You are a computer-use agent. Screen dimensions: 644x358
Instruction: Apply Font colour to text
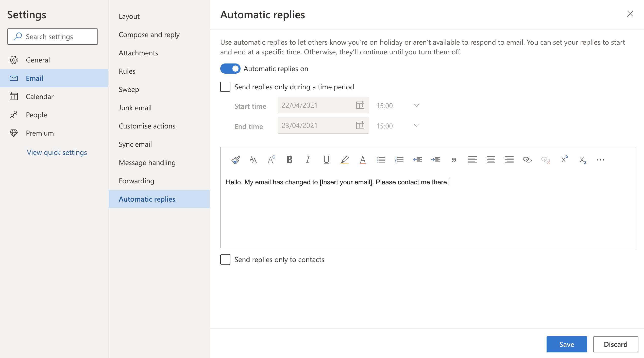coord(363,160)
